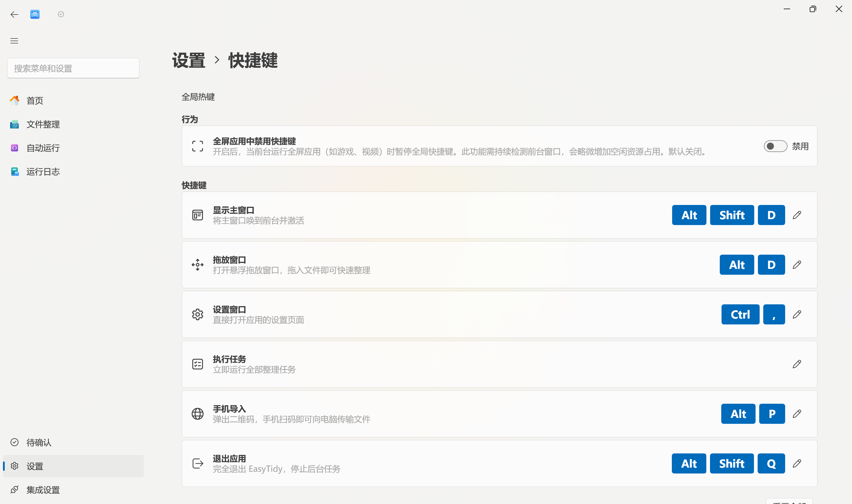The height and width of the screenshot is (504, 852).
Task: Open 自动运行 in the sidebar
Action: point(73,148)
